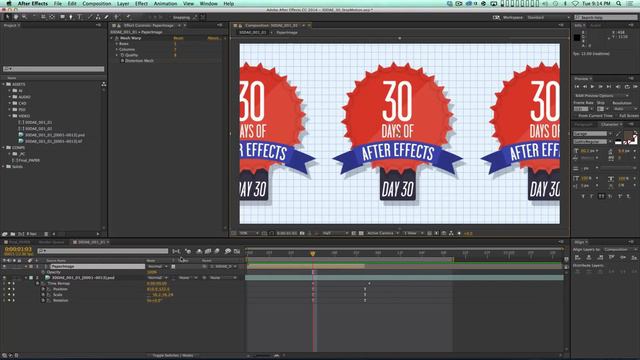This screenshot has height=360, width=640.
Task: Click the eyedropper in Character panel
Action: [618, 134]
